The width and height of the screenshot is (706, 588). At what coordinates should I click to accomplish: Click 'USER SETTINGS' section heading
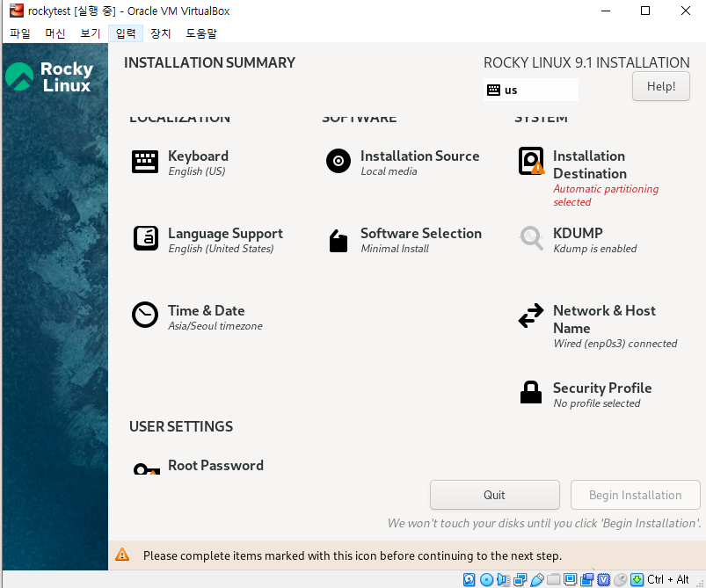tap(181, 426)
